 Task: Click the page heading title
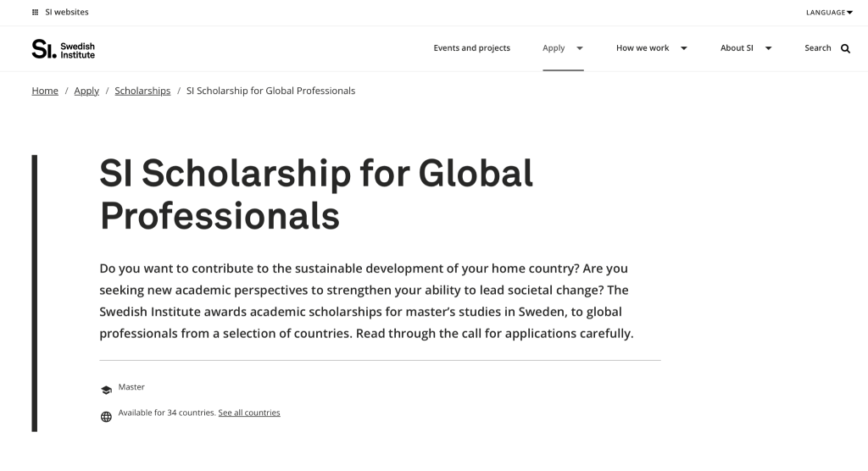(316, 194)
